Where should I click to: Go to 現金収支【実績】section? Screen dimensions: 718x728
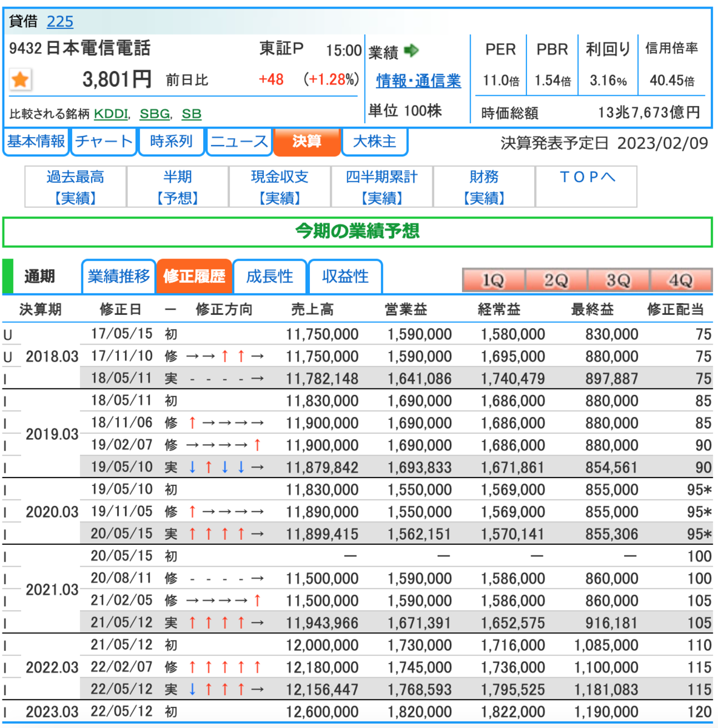pyautogui.click(x=280, y=187)
